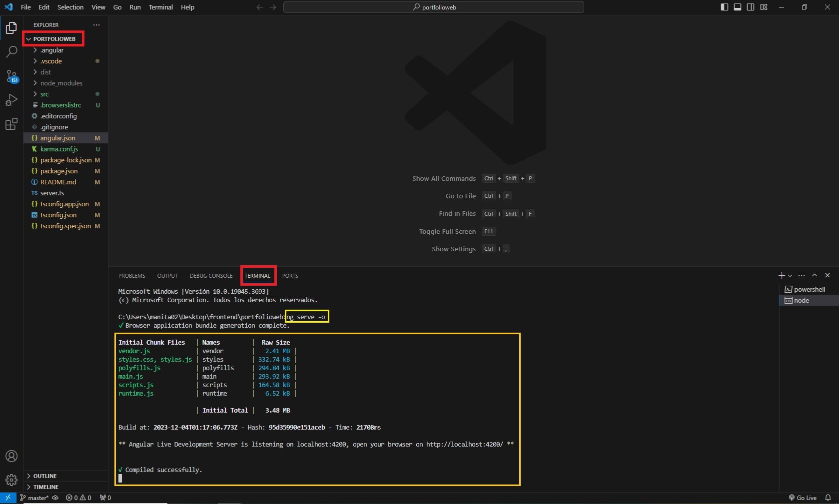The width and height of the screenshot is (839, 504).
Task: Switch to the DEBUG CONSOLE tab
Action: [x=211, y=276]
